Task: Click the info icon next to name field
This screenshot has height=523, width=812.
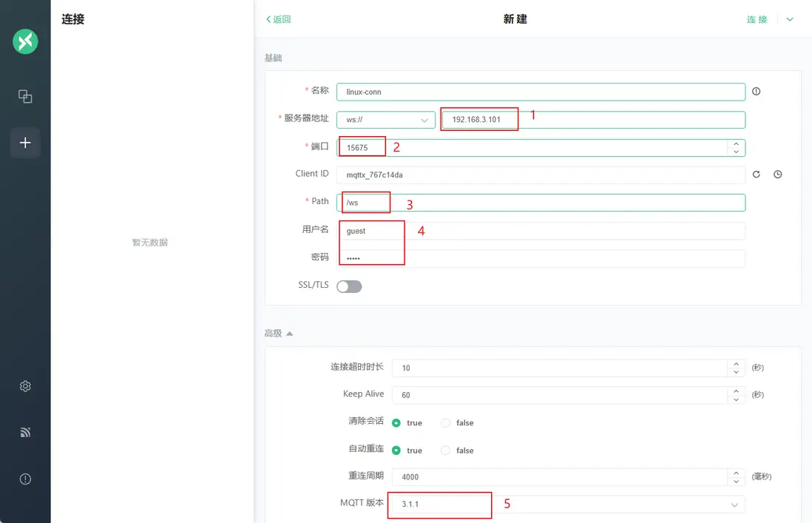Action: [756, 92]
